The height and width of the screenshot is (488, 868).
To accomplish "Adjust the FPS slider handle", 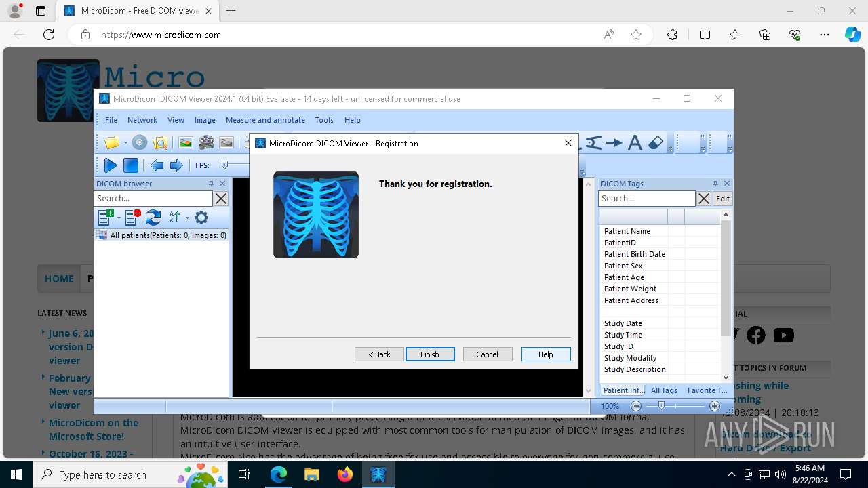I will pyautogui.click(x=224, y=165).
